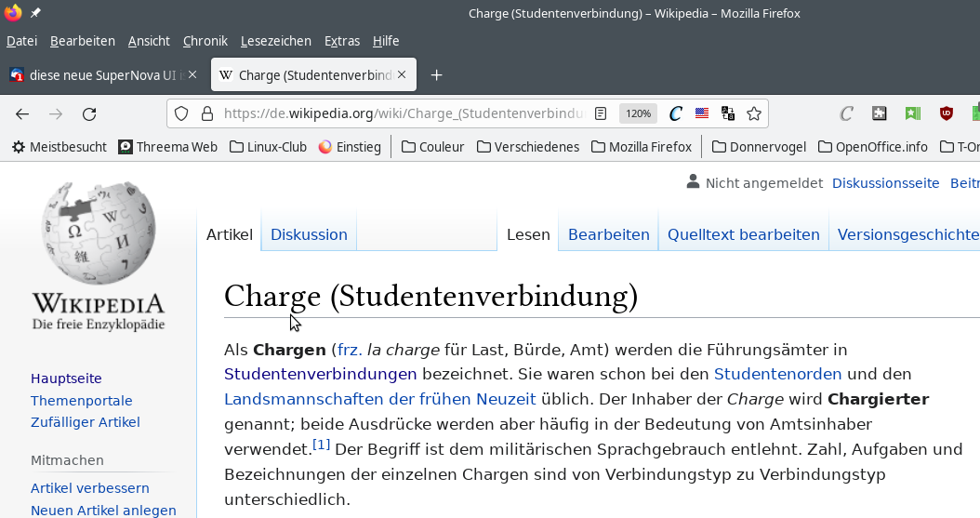Toggle the window pin icon in title bar
This screenshot has width=980, height=518.
35,13
